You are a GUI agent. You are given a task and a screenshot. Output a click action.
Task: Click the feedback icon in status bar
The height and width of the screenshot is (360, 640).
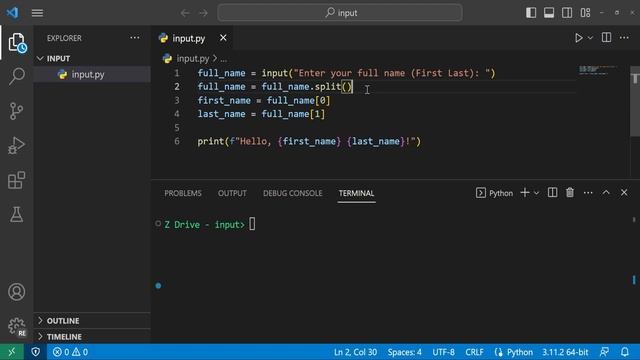604,352
